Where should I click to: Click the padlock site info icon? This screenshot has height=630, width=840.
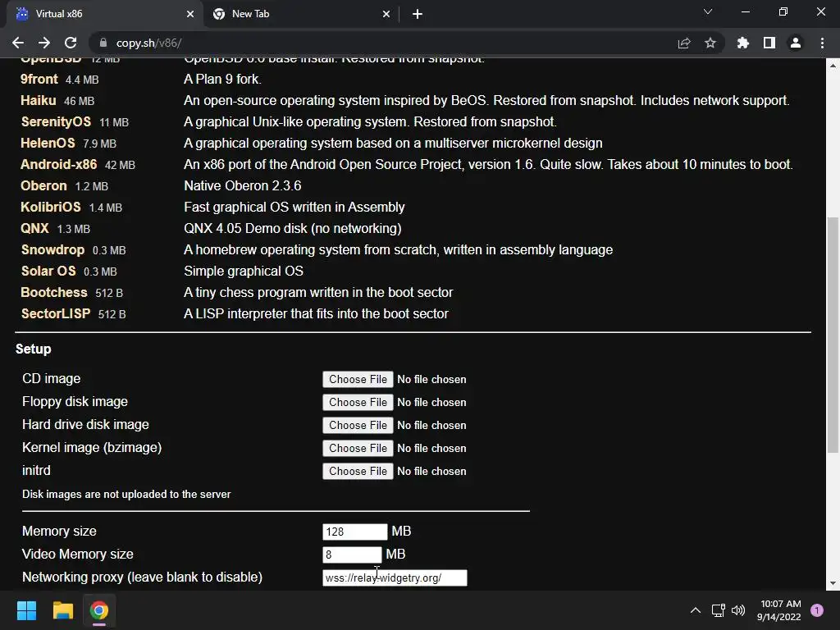click(103, 43)
